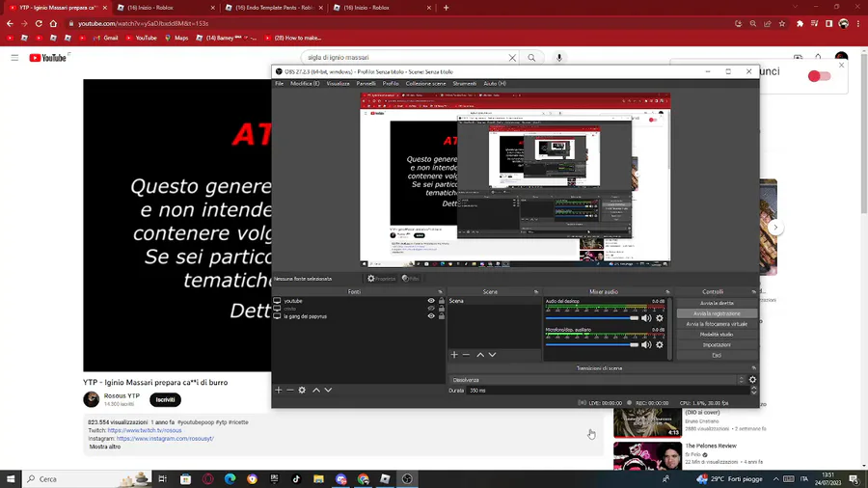
Task: Add a new source with the plus icon
Action: coord(279,390)
